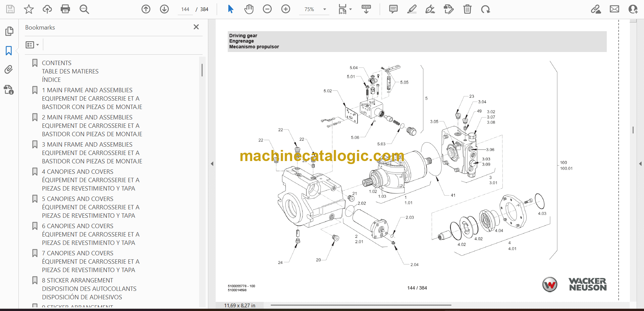
Task: Click part label 5.05 in the diagram
Action: (x=404, y=82)
